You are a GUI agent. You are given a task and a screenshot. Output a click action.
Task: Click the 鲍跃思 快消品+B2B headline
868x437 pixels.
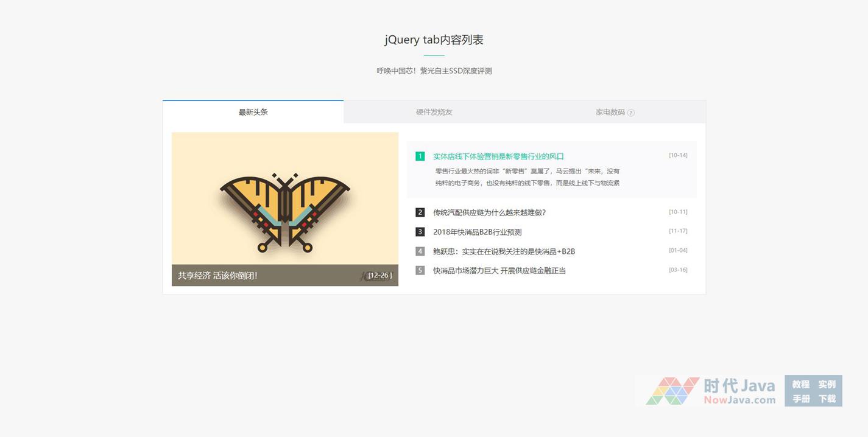pos(504,251)
